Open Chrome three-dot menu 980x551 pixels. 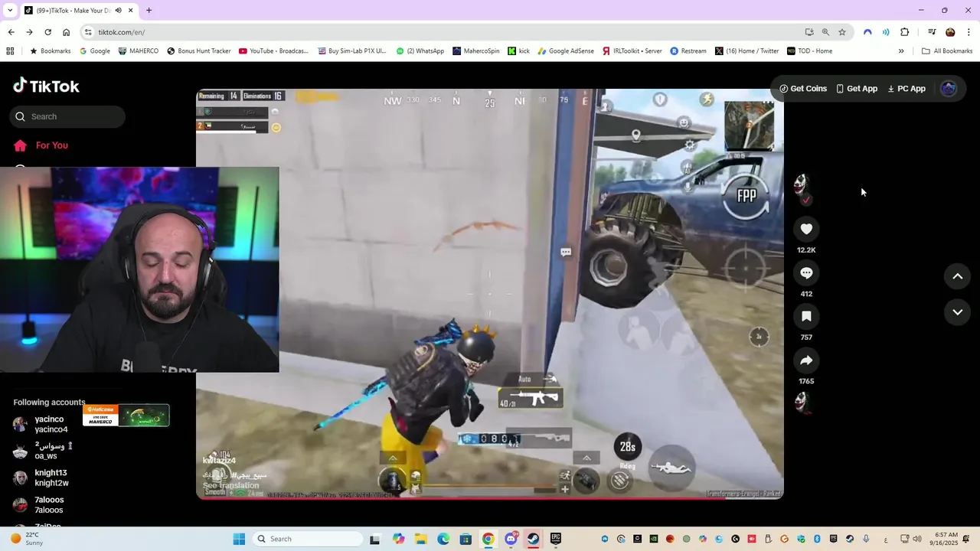969,32
